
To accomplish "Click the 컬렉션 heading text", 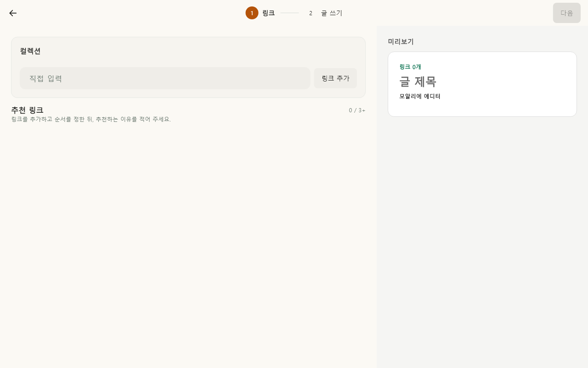I will point(30,51).
